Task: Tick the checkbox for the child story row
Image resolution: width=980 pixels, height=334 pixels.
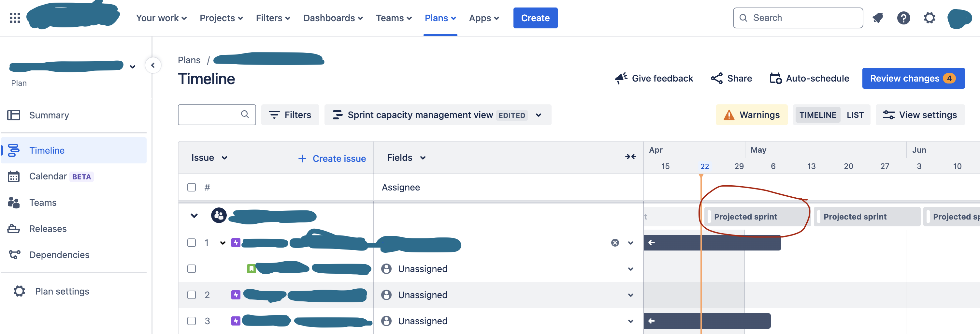Action: point(192,269)
